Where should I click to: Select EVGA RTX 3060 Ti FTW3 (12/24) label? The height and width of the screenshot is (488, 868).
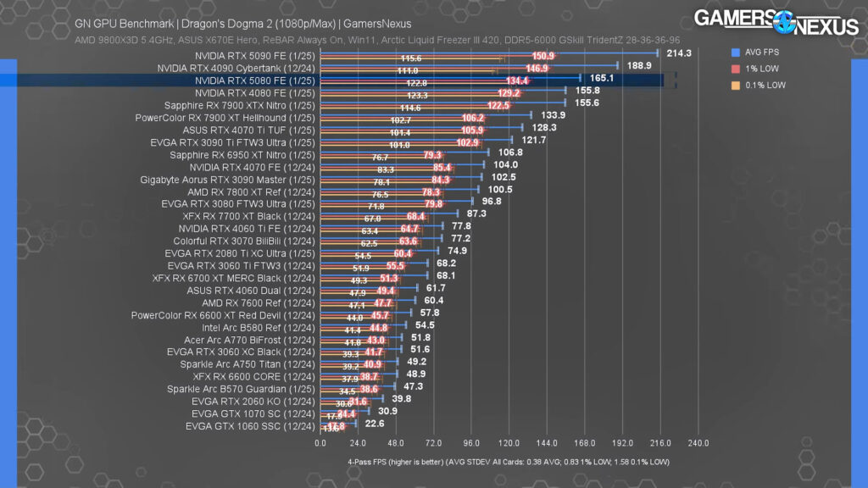pos(241,266)
